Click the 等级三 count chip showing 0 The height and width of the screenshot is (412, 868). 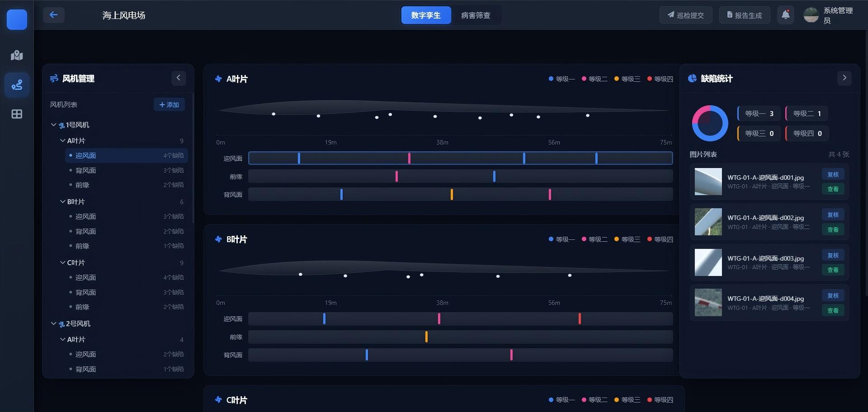click(x=759, y=133)
